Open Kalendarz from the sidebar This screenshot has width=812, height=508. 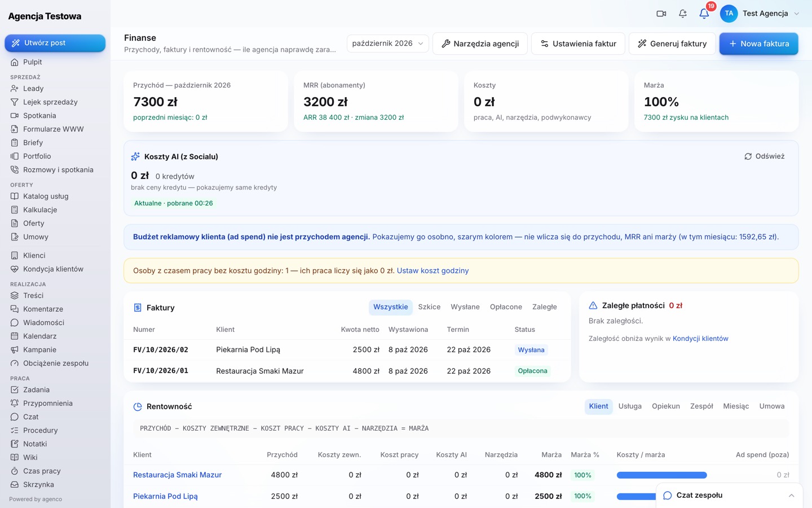[55, 336]
